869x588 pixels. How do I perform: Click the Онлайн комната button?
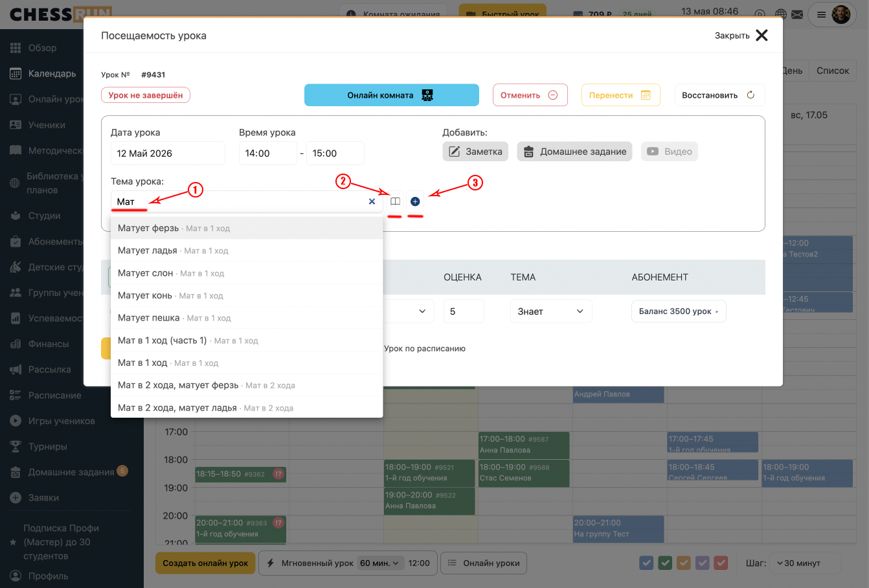[392, 95]
